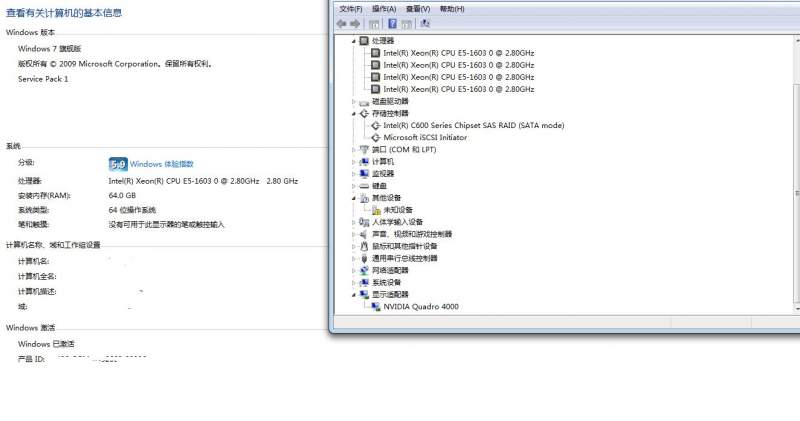Expand the 计算机 node
This screenshot has height=421, width=800.
354,162
